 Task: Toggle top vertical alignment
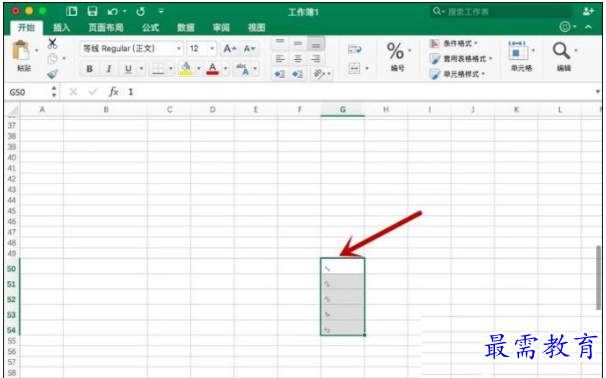(x=280, y=43)
